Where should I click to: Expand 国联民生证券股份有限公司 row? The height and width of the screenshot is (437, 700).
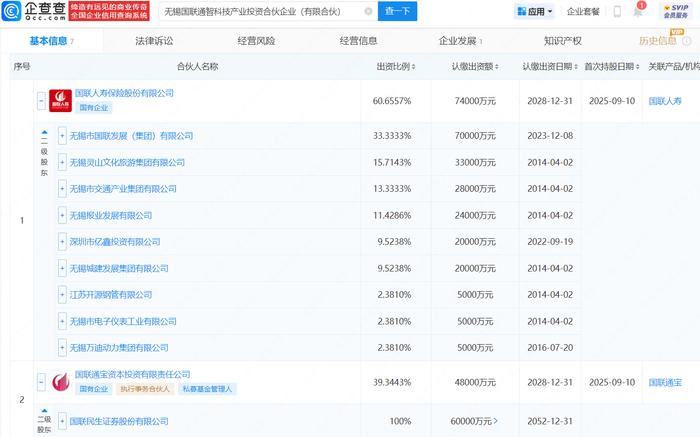(62, 421)
